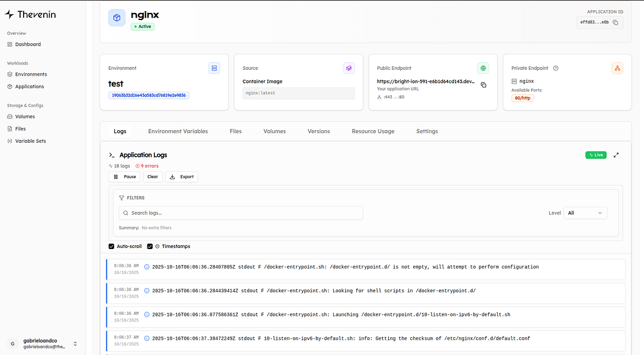The width and height of the screenshot is (644, 355).
Task: Open the Versions tab
Action: [318, 131]
